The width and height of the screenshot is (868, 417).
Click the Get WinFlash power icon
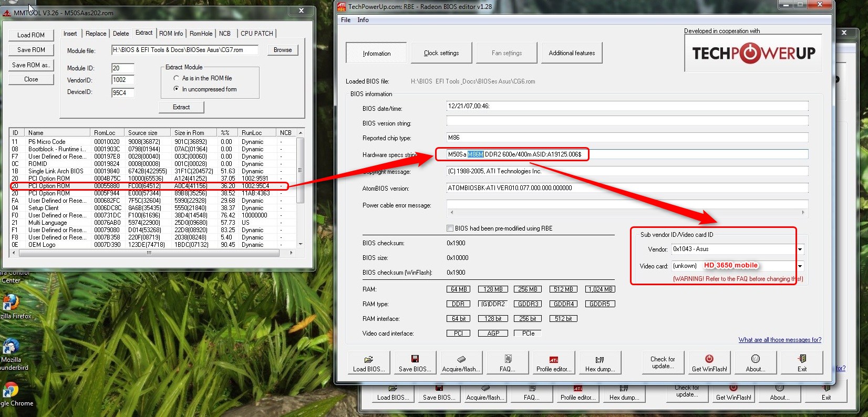coord(709,359)
